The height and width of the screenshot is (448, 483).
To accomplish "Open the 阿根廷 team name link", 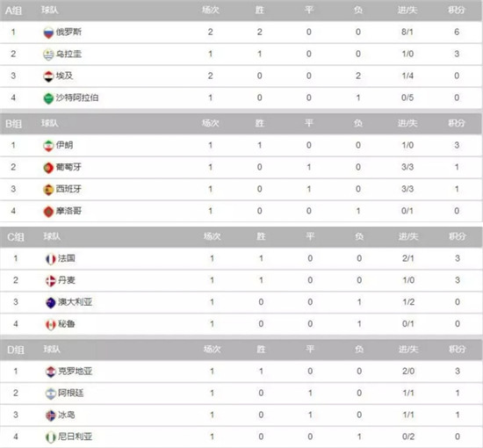I will (x=71, y=393).
